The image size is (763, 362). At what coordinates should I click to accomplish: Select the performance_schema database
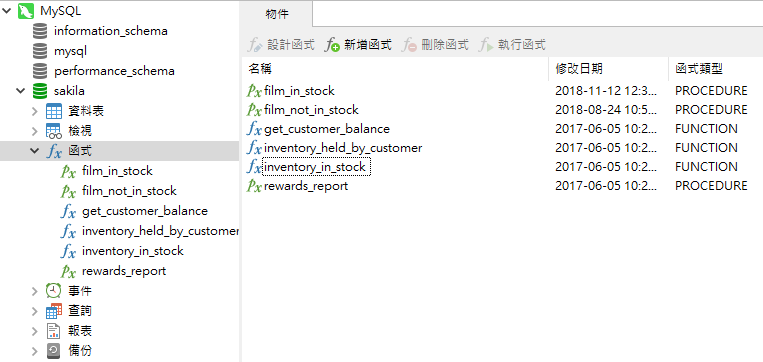[x=114, y=71]
